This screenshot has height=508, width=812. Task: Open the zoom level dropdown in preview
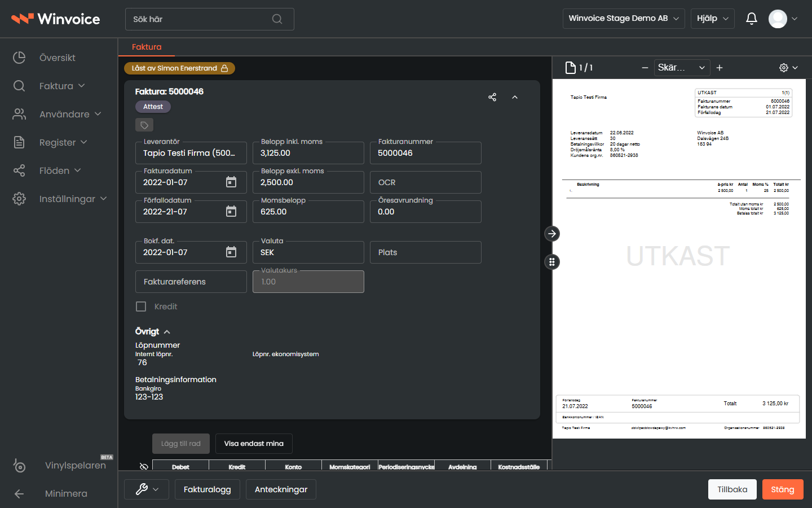click(682, 68)
